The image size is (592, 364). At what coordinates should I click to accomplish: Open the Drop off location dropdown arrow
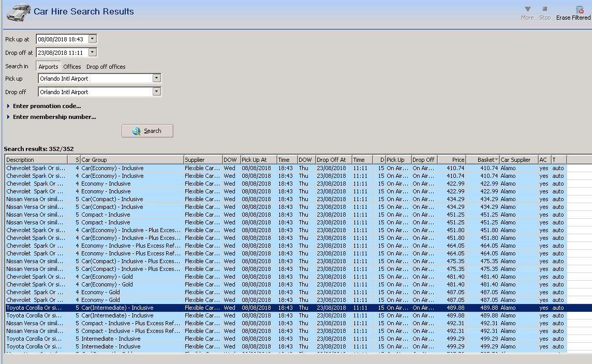click(157, 92)
